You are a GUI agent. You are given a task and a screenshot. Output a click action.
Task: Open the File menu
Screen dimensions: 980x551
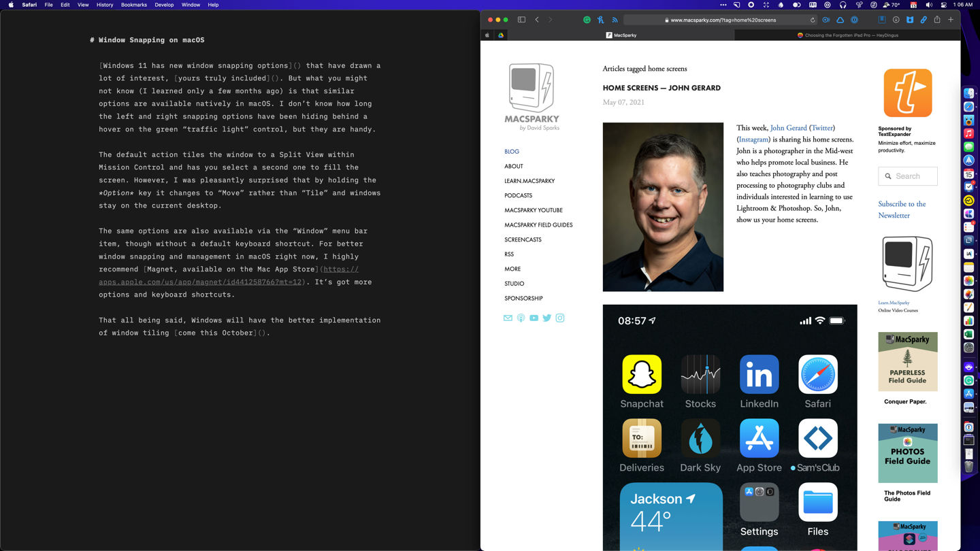click(48, 5)
